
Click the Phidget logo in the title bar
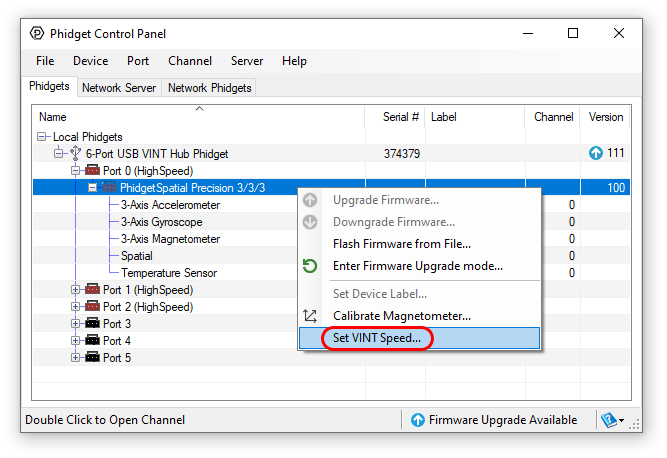pyautogui.click(x=35, y=33)
